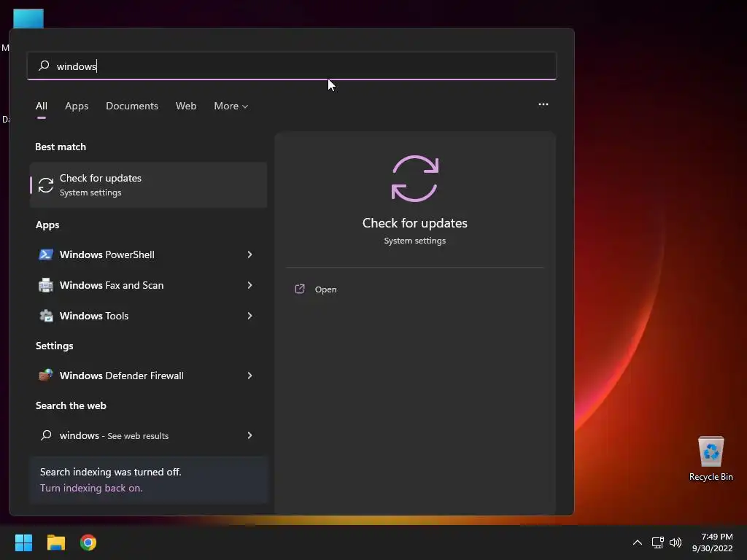Click the Windows Defender Firewall icon

tap(46, 376)
